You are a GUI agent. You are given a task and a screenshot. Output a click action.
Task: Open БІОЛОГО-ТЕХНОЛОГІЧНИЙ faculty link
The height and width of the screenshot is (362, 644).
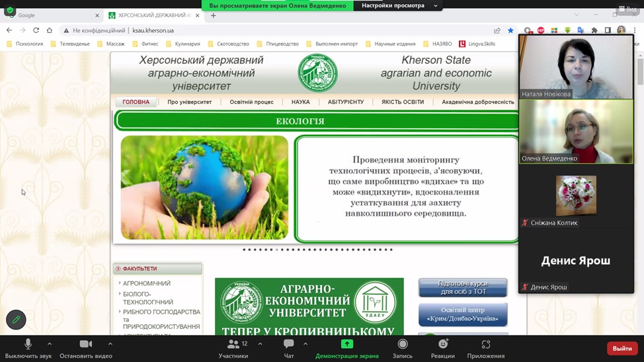[148, 298]
